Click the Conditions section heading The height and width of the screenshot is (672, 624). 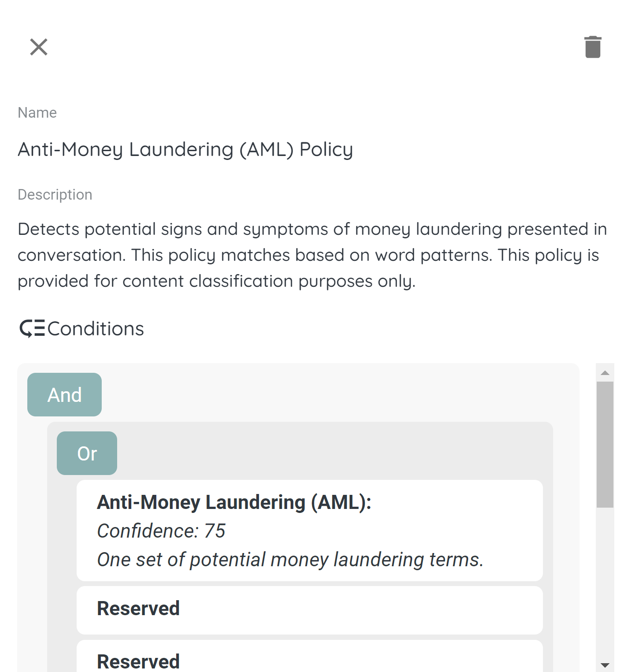pyautogui.click(x=96, y=329)
